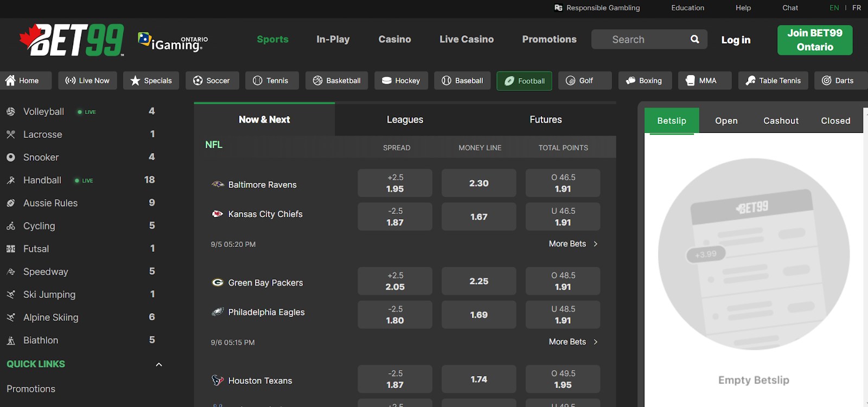Select the Now & Next tab
Screen dimensions: 868x407
pos(264,119)
